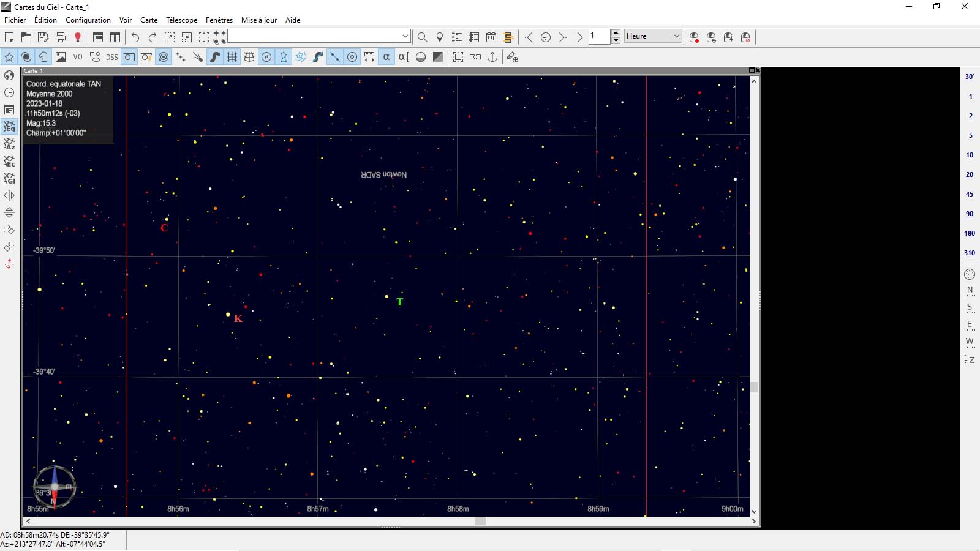The height and width of the screenshot is (551, 980).
Task: Click the telescope connect icon with red dot
Action: click(x=694, y=37)
